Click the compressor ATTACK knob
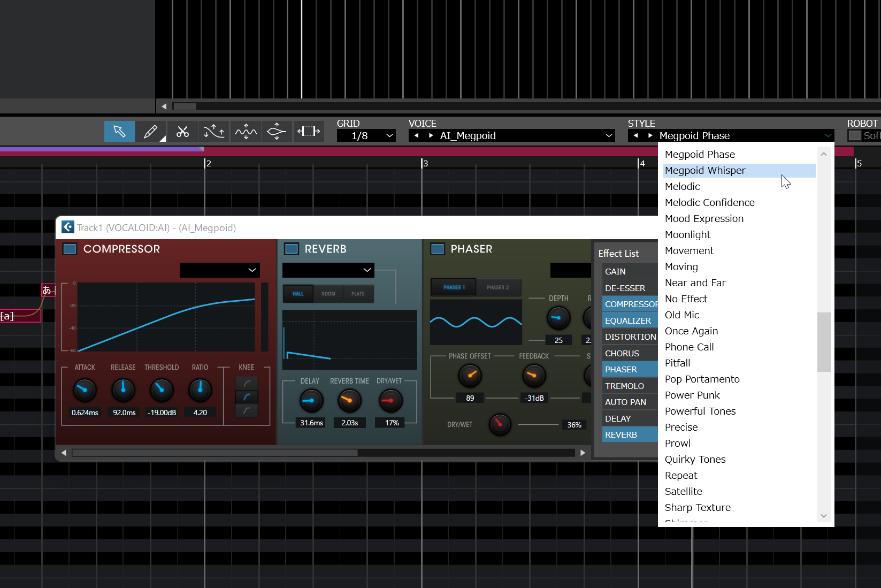The image size is (881, 588). [85, 390]
